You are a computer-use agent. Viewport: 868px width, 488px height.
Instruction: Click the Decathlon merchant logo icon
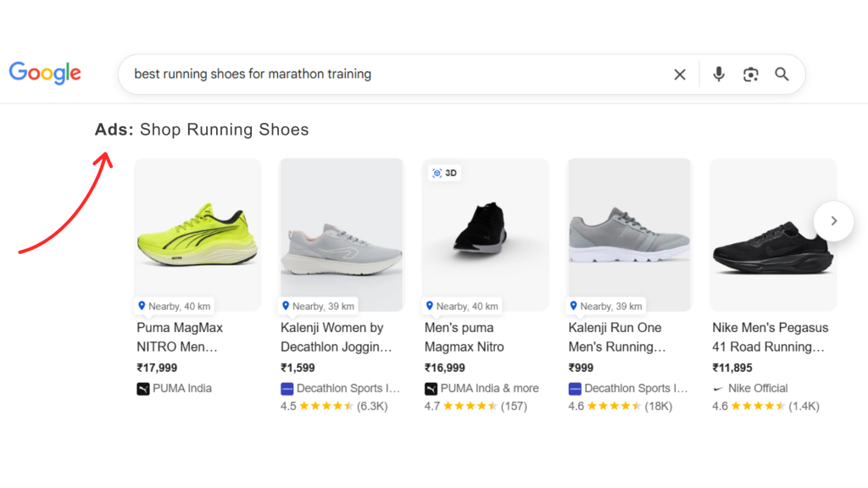point(287,388)
